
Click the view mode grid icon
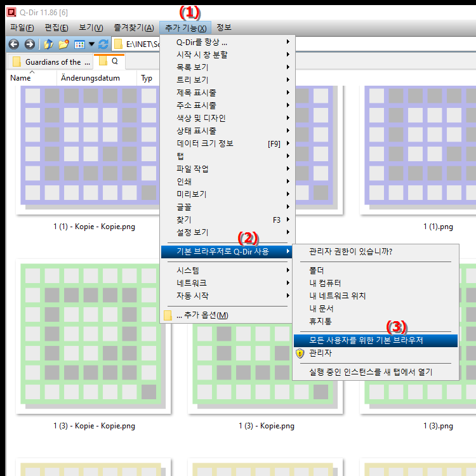click(x=79, y=44)
